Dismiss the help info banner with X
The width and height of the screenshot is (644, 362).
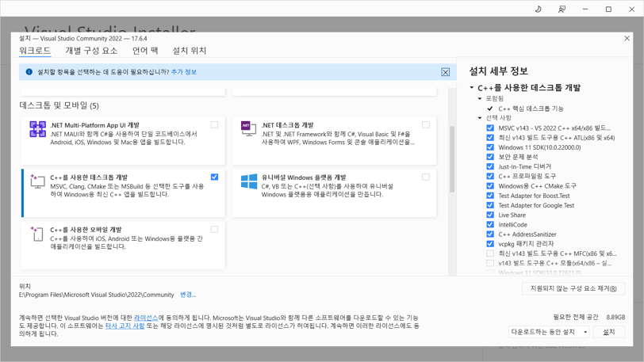coord(445,72)
